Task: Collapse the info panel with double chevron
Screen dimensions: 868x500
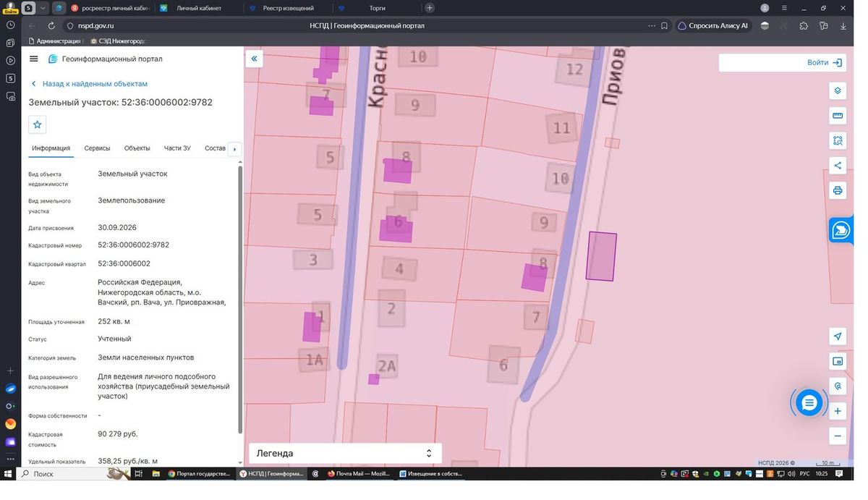Action: coord(254,59)
